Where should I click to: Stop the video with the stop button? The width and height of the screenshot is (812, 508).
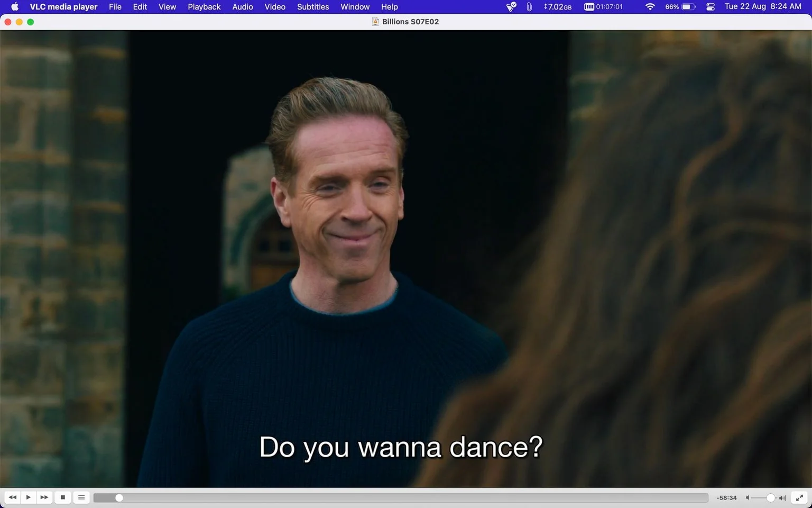pyautogui.click(x=63, y=497)
